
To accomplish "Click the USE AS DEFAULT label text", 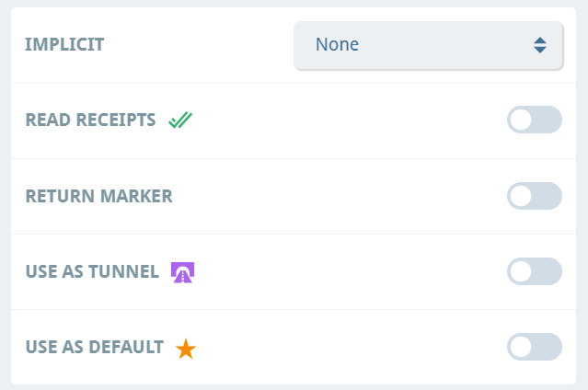I will pyautogui.click(x=95, y=347).
